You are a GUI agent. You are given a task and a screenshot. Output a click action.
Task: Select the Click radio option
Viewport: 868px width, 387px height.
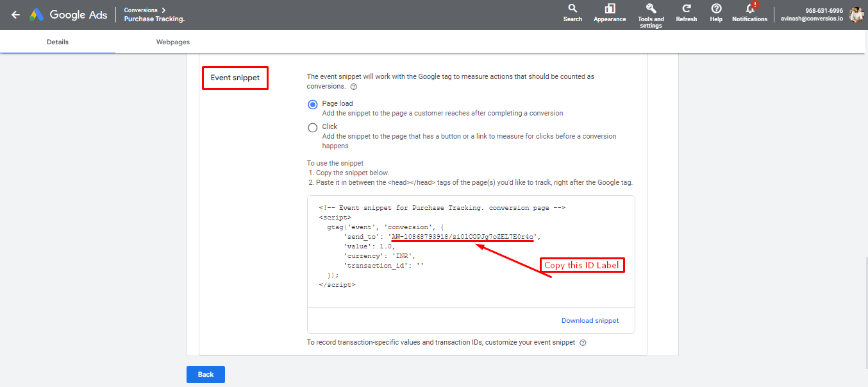click(313, 128)
